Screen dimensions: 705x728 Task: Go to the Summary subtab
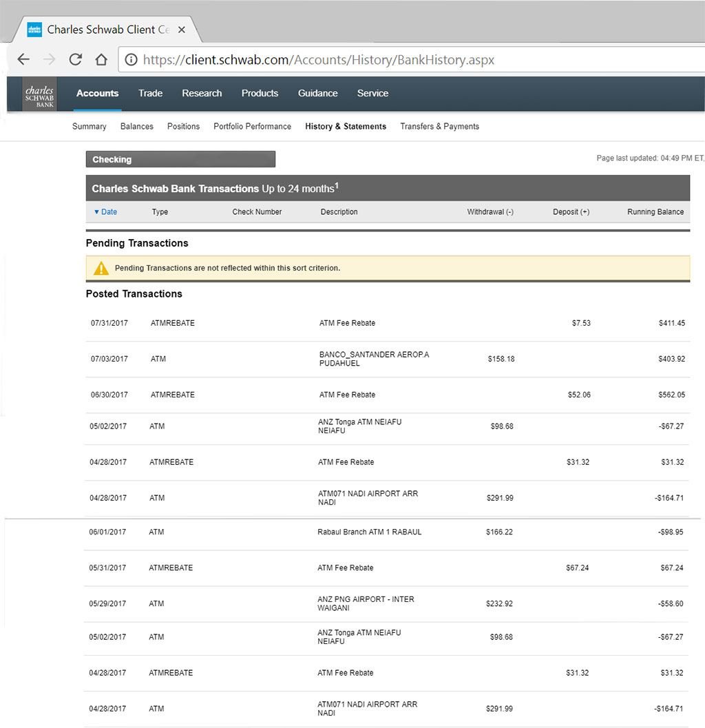point(89,126)
